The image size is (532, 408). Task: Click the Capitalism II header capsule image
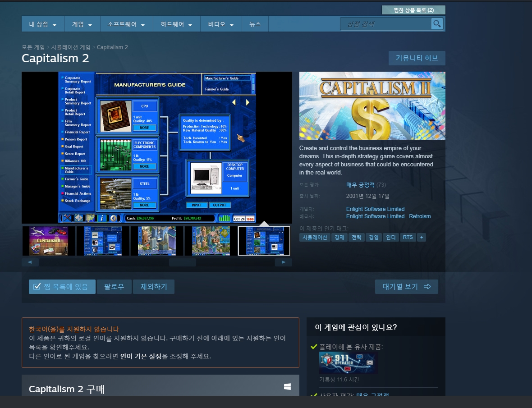click(x=372, y=105)
